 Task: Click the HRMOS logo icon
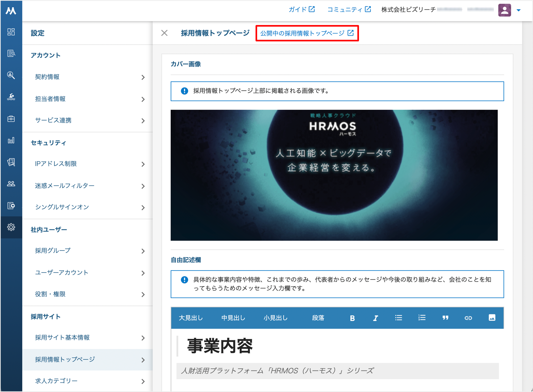pos(11,11)
